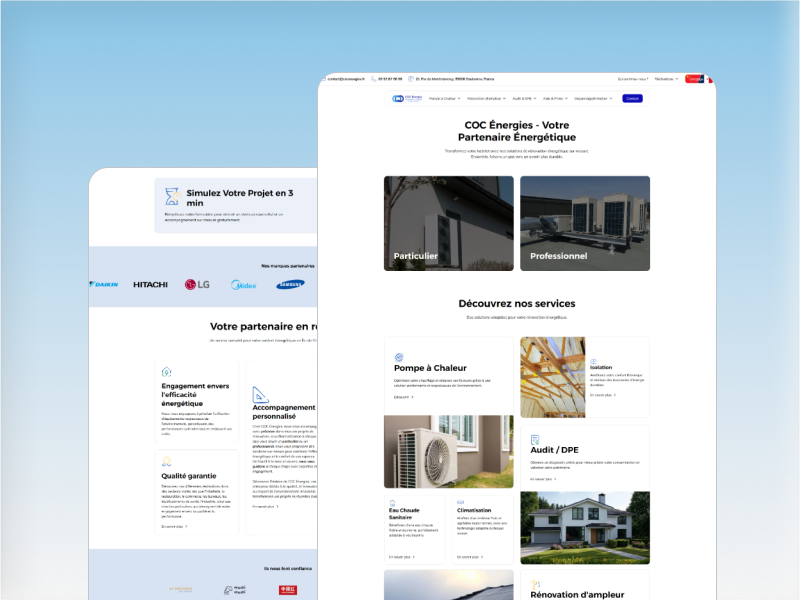
Task: Click the Rénovation d'ampleur icon
Action: click(535, 585)
